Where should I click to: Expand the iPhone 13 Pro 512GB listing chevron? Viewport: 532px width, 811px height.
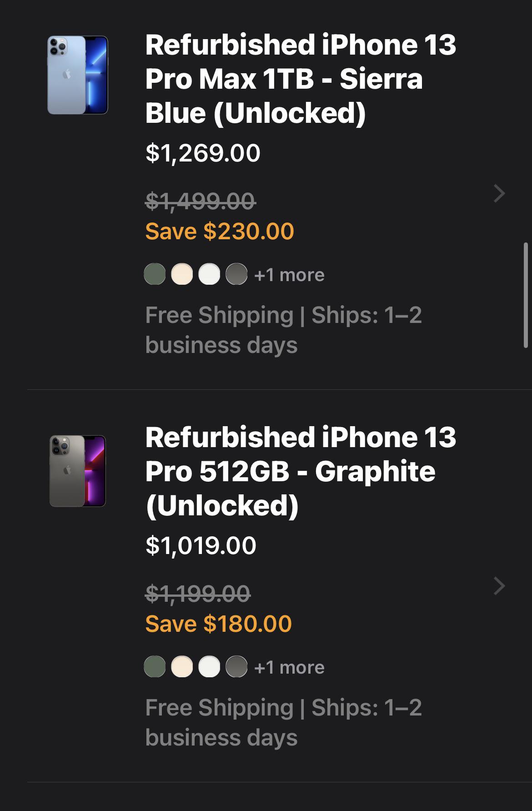click(499, 586)
